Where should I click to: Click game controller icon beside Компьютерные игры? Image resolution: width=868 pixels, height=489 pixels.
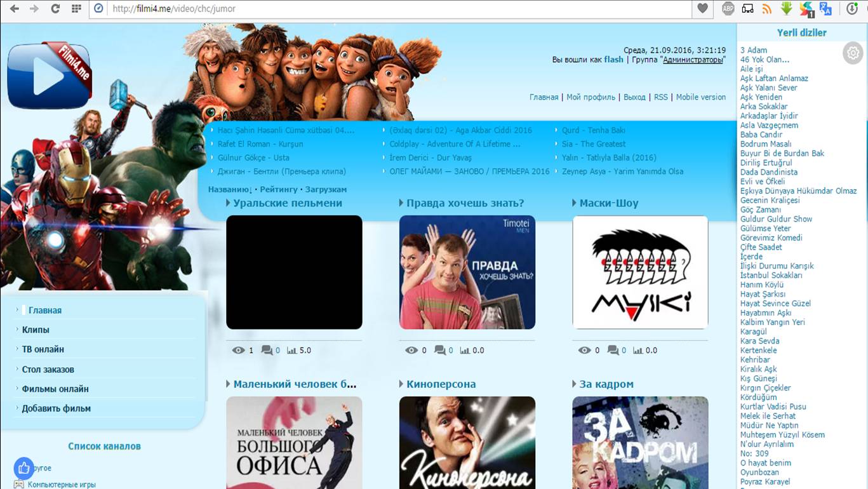click(x=19, y=485)
